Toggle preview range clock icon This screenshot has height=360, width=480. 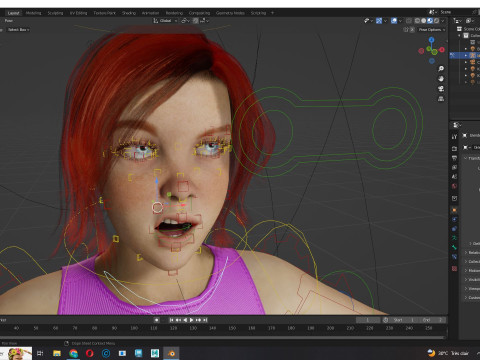click(x=385, y=320)
